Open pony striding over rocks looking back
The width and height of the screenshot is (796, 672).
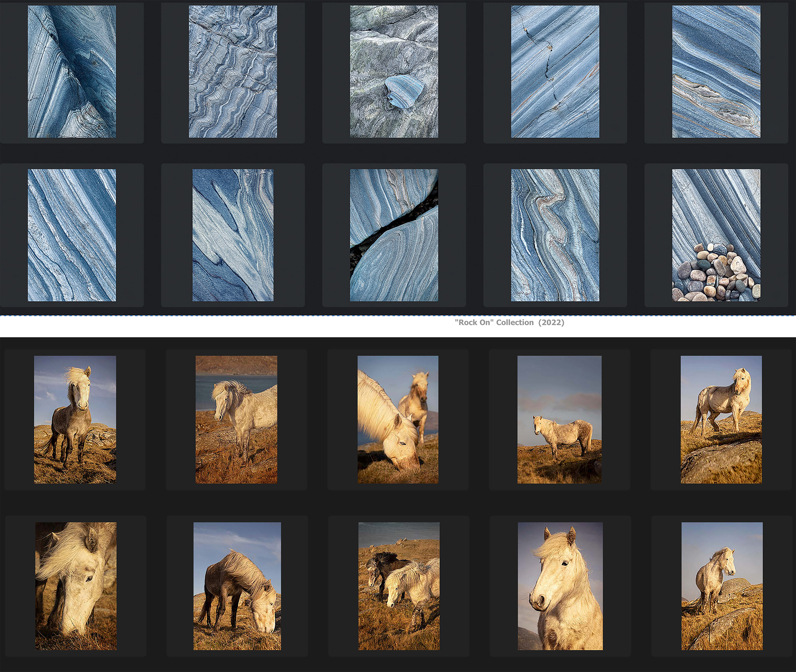pyautogui.click(x=721, y=419)
